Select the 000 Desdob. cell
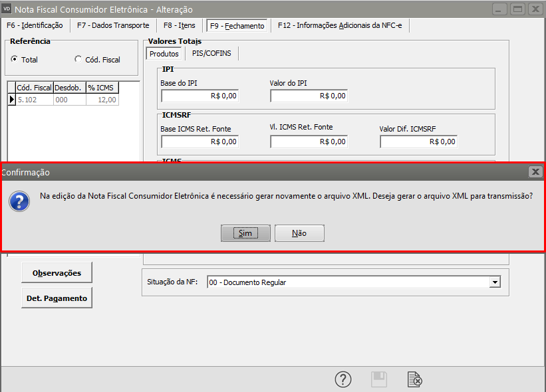Screen dimensions: 546x392 tap(70, 100)
